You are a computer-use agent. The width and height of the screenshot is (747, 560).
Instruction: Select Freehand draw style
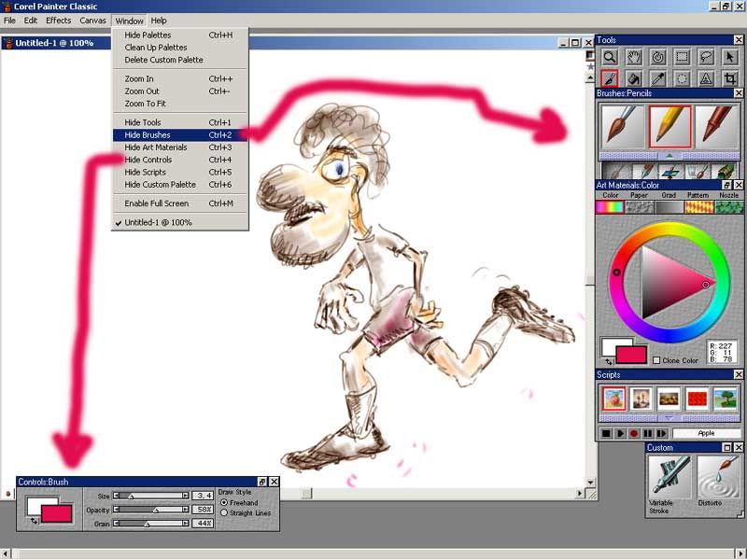(x=224, y=503)
